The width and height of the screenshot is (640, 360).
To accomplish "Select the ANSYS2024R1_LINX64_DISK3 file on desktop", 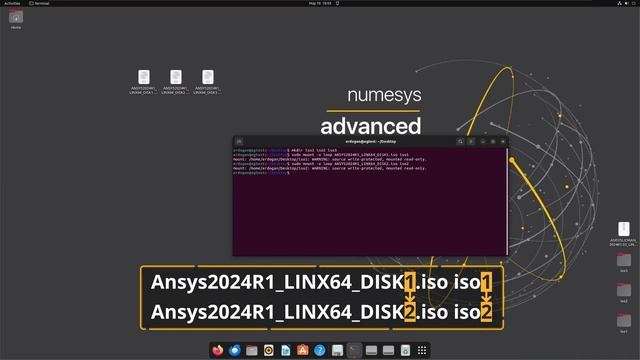I will [x=208, y=82].
